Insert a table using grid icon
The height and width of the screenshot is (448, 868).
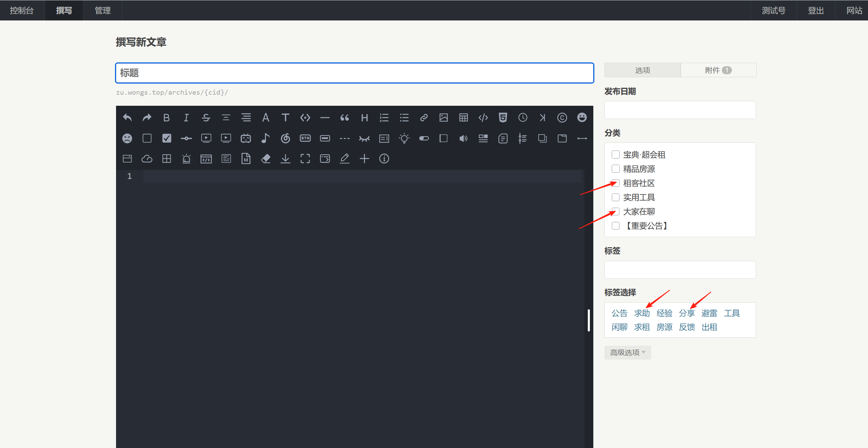(x=463, y=118)
